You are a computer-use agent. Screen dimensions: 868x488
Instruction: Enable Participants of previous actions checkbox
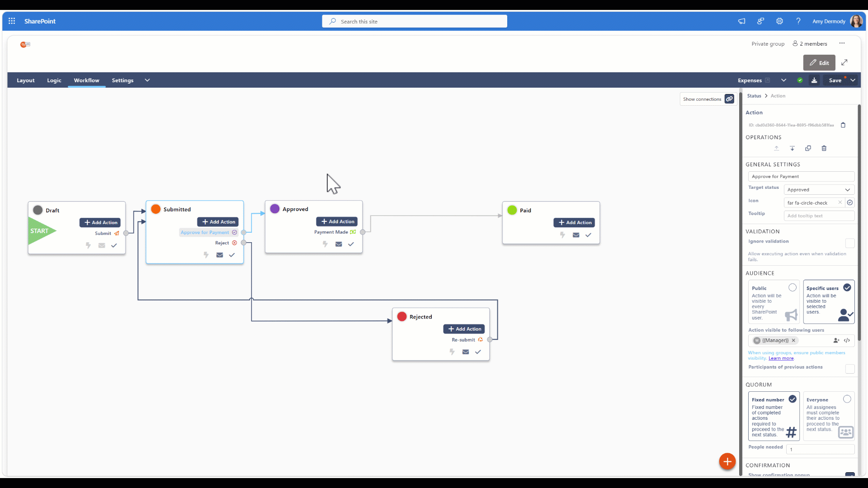[x=850, y=369]
